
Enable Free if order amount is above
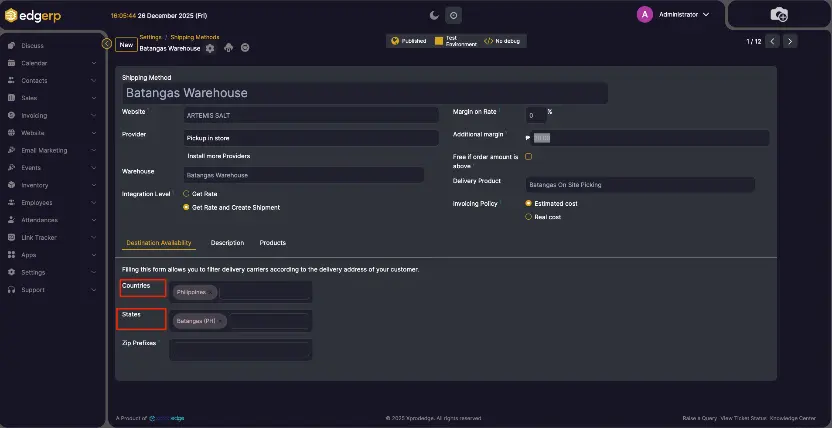(529, 156)
